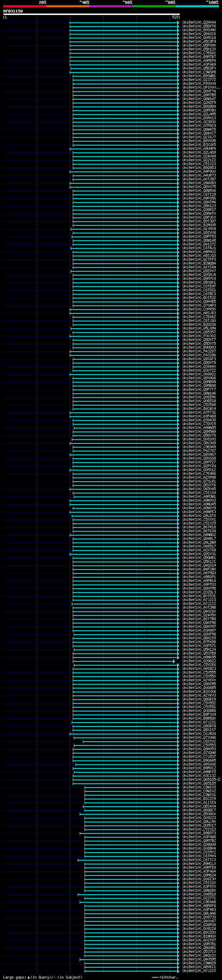Select hit UniRef100_C9WI03
222x980 pixels.
point(199,787)
